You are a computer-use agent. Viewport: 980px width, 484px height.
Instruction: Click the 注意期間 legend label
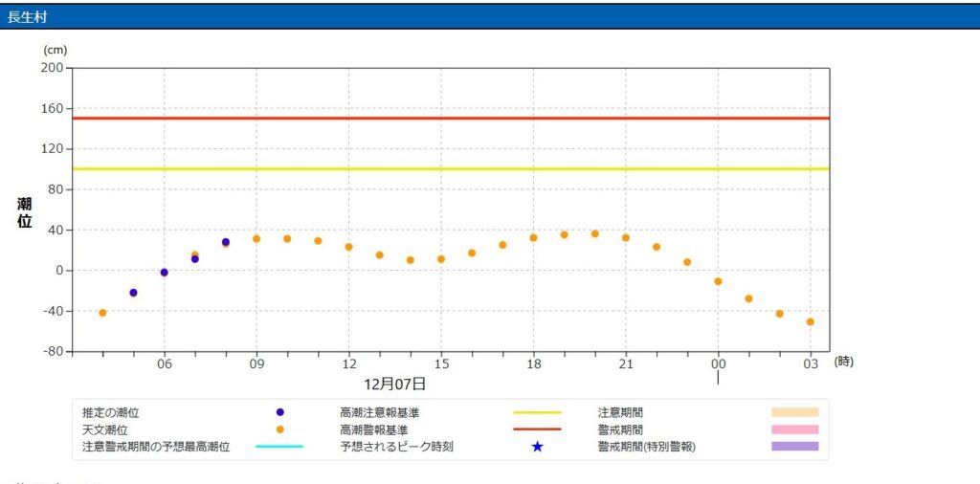pos(620,412)
